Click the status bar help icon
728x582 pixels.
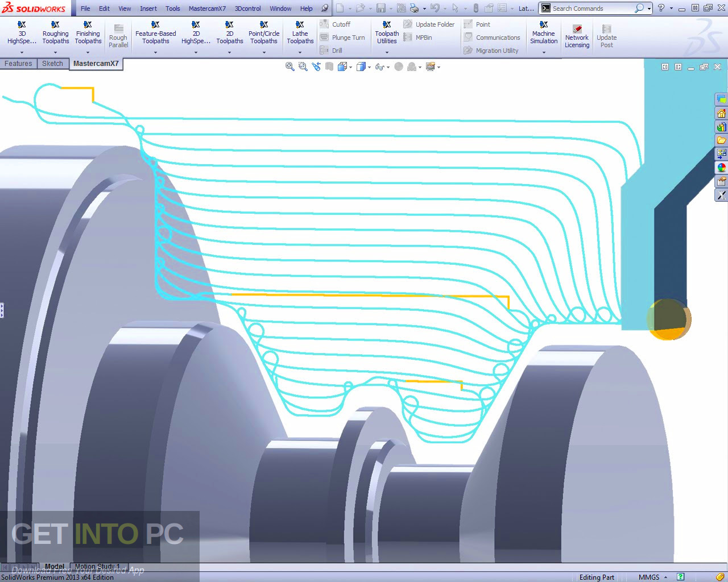coord(681,577)
